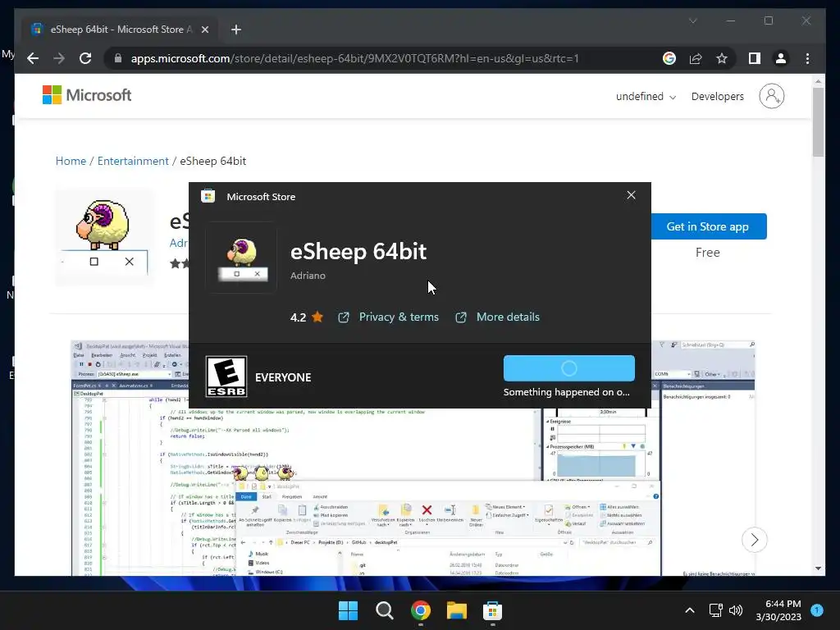This screenshot has width=840, height=630.
Task: Click the scrollbar down arrow
Action: [x=818, y=568]
